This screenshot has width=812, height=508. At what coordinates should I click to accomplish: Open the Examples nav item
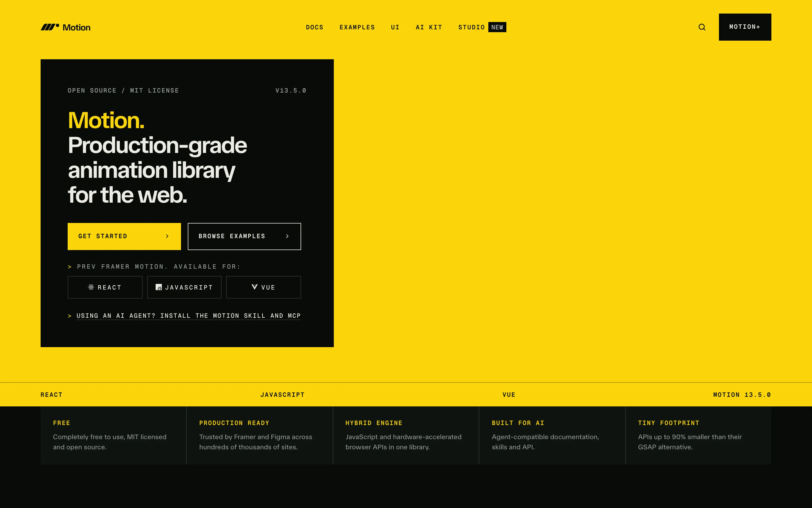tap(357, 27)
